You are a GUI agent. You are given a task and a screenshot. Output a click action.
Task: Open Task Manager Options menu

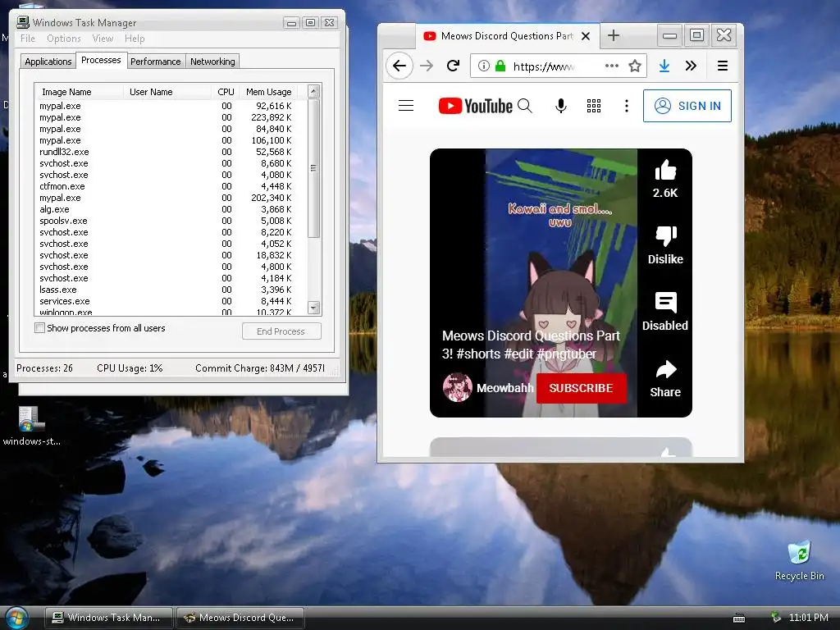click(x=64, y=39)
